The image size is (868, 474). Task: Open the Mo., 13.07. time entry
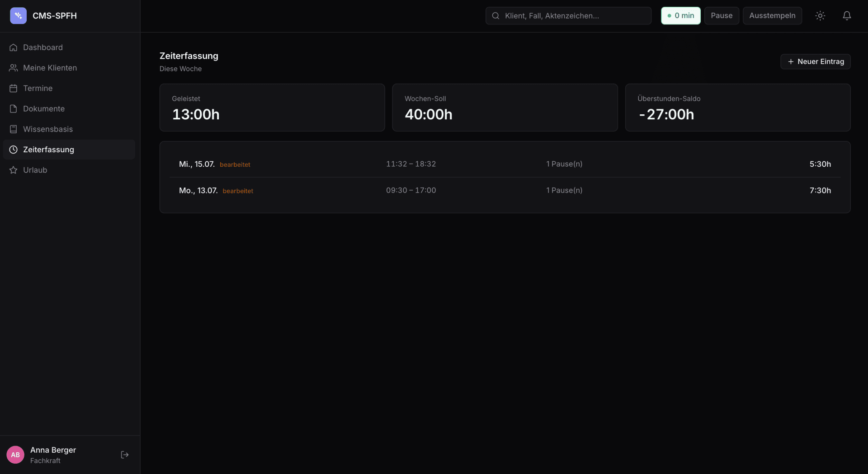505,191
